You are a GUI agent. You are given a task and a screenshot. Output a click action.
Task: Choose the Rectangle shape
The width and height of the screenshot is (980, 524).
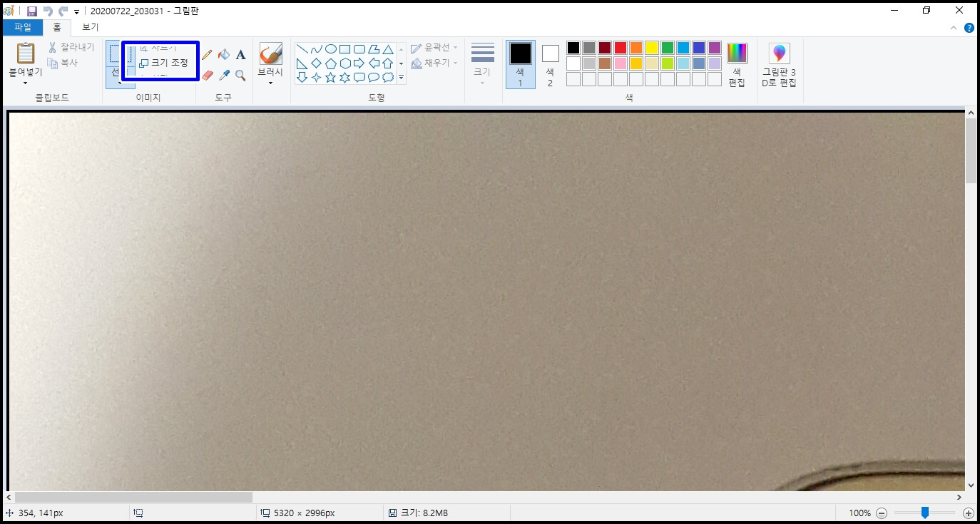click(345, 49)
